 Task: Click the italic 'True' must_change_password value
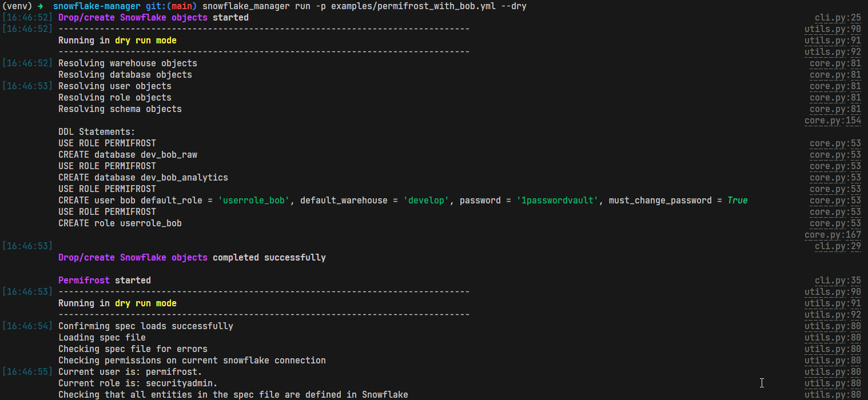click(738, 201)
